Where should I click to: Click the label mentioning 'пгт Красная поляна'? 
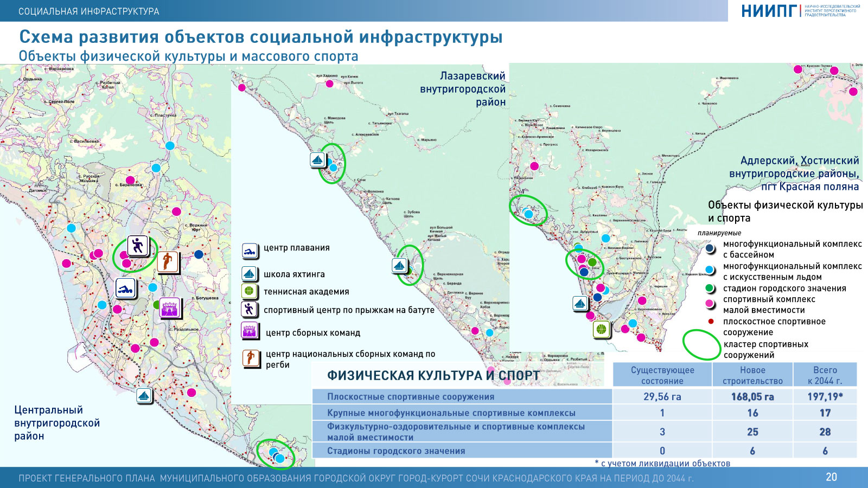point(794,174)
